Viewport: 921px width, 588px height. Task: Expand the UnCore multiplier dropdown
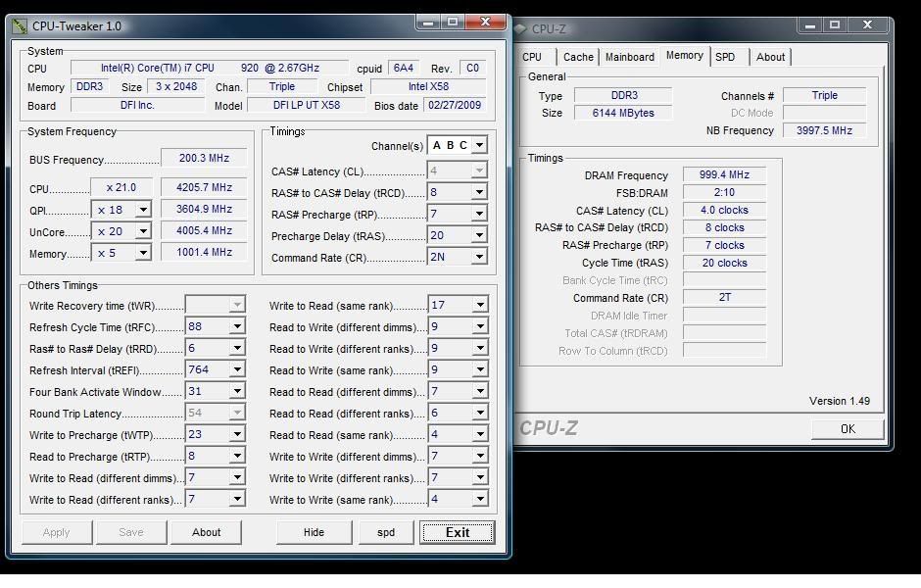tap(143, 231)
